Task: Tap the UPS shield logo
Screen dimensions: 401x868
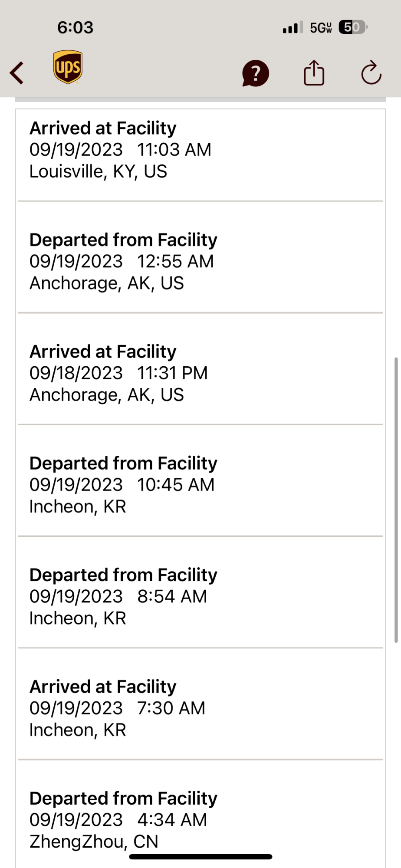Action: coord(68,67)
